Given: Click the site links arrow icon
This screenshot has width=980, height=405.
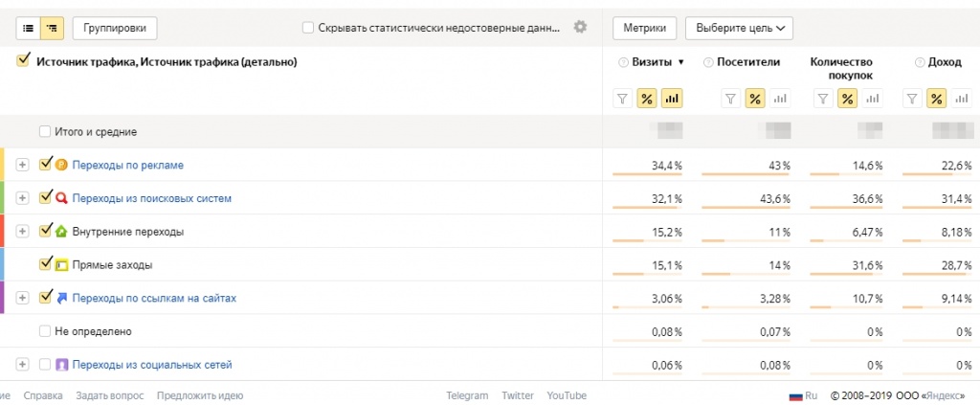Looking at the screenshot, I should (61, 298).
